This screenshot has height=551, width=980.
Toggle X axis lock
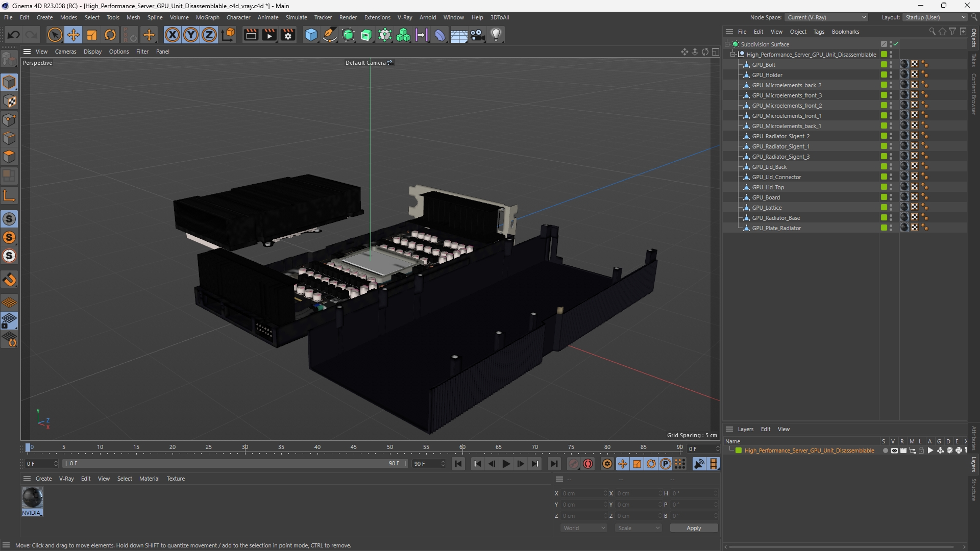[x=173, y=35]
